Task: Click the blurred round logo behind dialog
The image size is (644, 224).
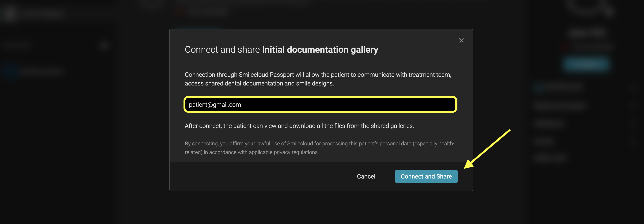Action: click(9, 13)
